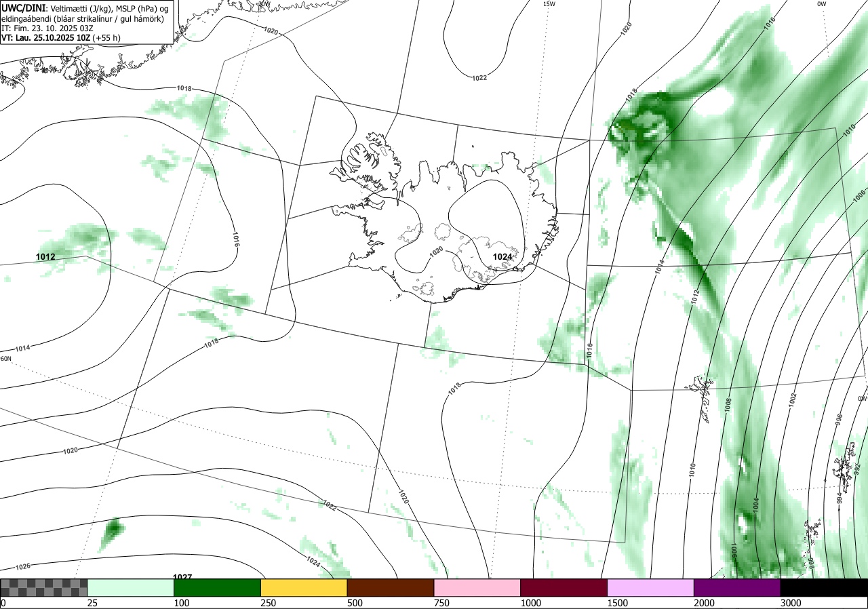Click the black legend swatch above 3000
868x609 pixels.
[x=824, y=587]
